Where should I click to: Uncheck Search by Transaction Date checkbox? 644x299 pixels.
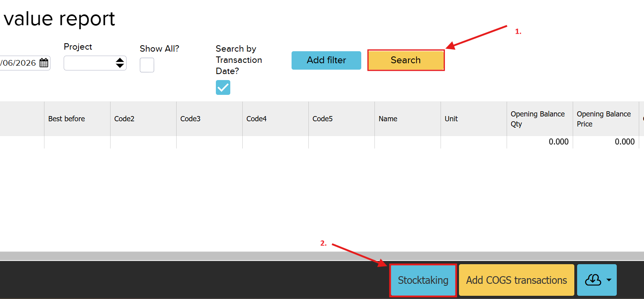(223, 87)
